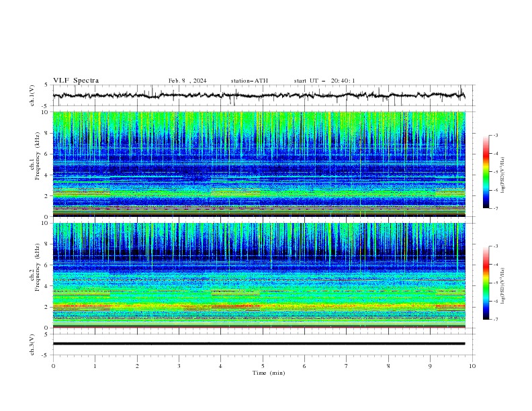
Task: Click the "ch.3(V)" axis label
Action: pyautogui.click(x=32, y=345)
